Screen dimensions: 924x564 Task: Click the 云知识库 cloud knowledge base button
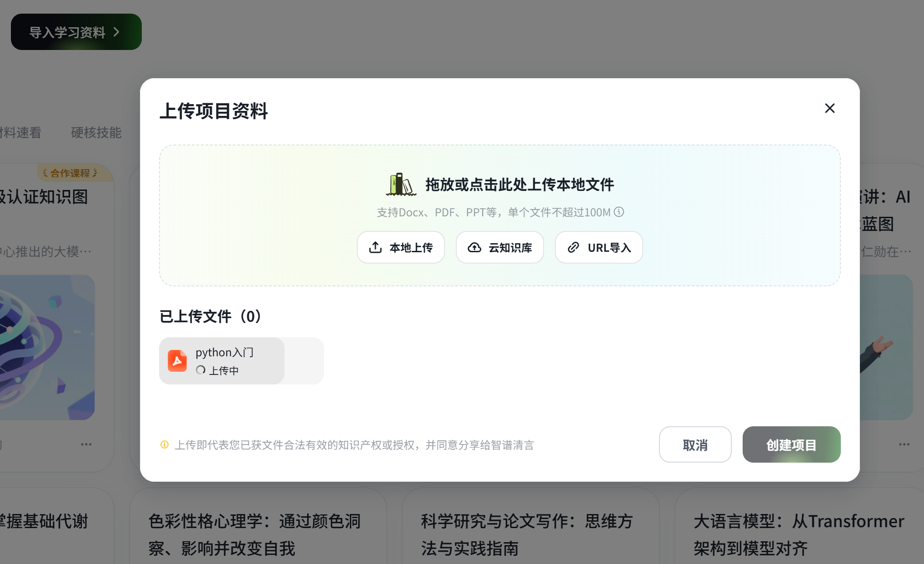tap(499, 247)
